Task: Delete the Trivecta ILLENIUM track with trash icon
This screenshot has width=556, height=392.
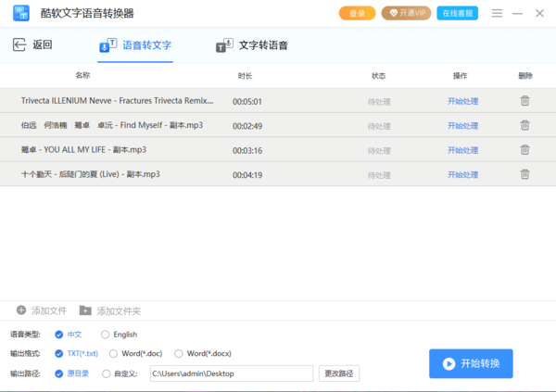Action: coord(524,101)
